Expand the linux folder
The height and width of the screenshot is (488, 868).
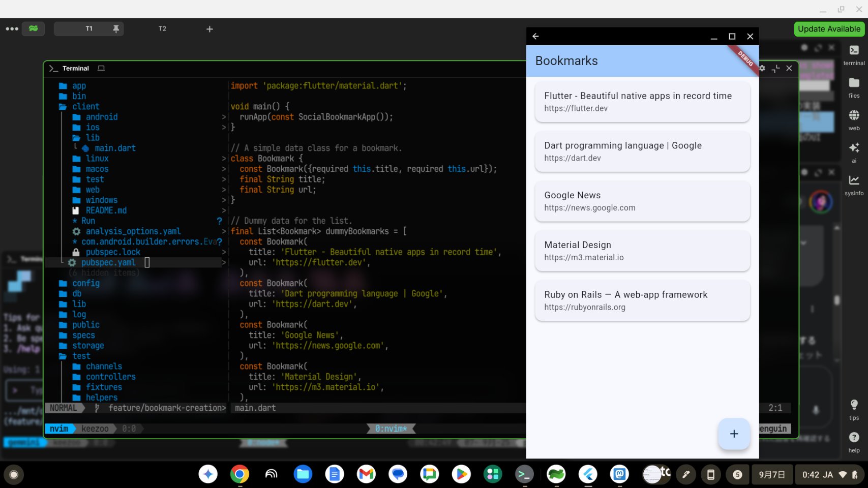[91, 159]
